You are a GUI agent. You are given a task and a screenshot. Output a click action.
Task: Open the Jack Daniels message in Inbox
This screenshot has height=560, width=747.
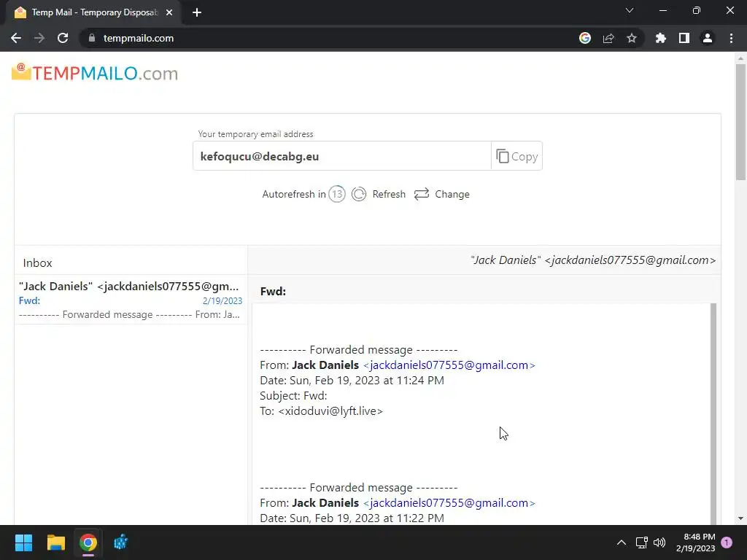pyautogui.click(x=131, y=300)
